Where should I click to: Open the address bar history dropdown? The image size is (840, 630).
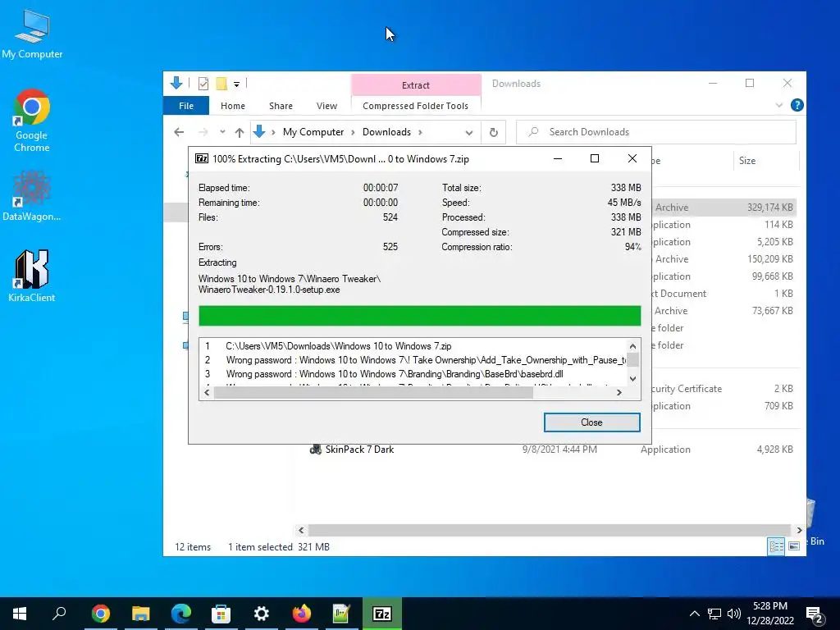pos(468,132)
